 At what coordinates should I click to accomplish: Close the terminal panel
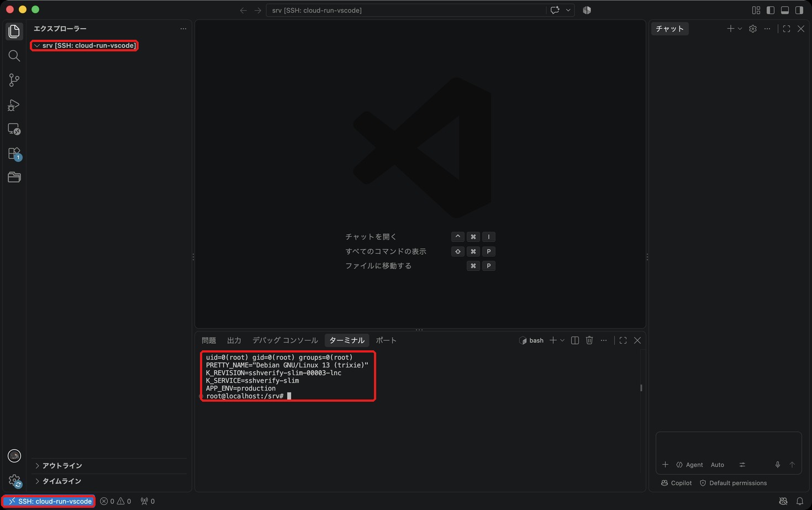[x=637, y=340]
